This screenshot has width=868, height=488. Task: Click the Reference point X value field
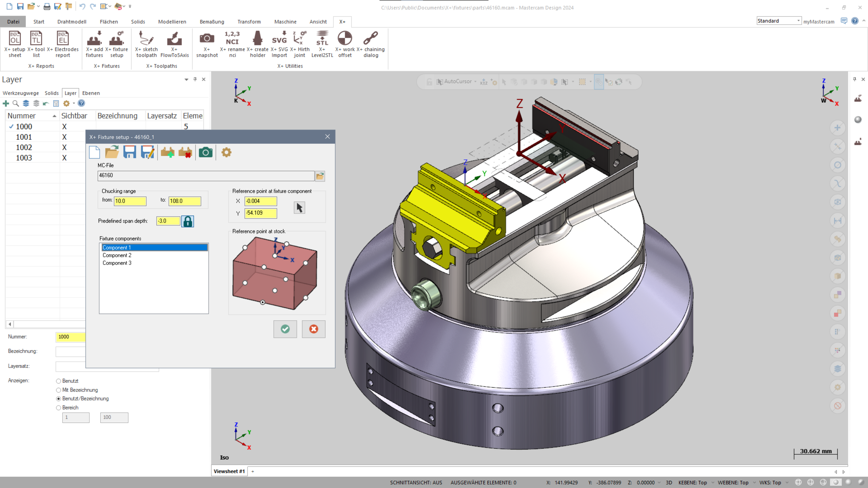[x=261, y=201]
